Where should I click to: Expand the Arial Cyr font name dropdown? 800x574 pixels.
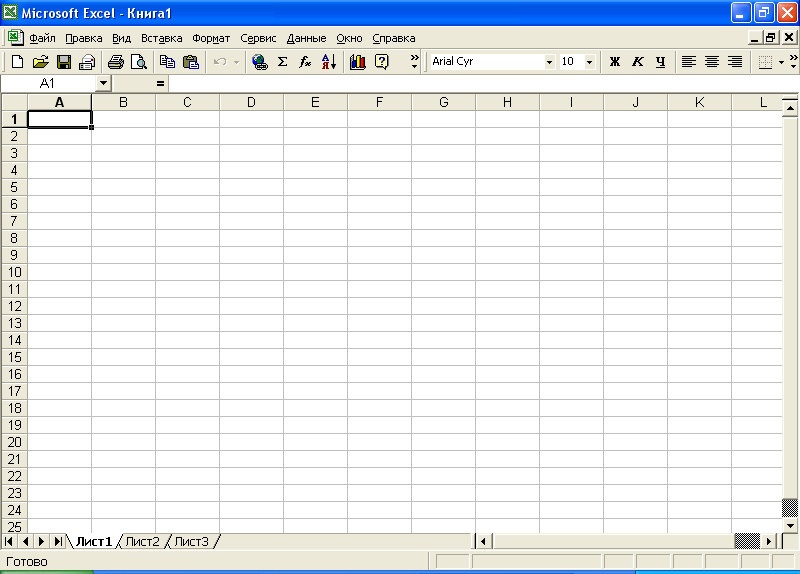549,62
